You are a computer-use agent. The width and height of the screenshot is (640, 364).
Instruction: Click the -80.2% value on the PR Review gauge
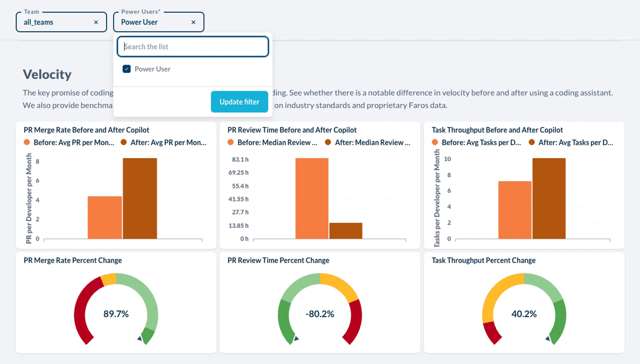[320, 313]
